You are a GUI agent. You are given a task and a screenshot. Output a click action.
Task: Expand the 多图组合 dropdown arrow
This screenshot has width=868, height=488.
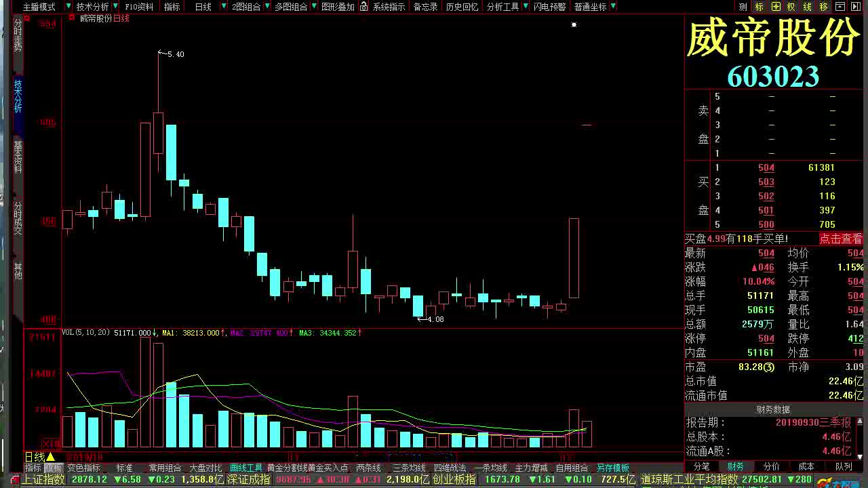point(313,6)
